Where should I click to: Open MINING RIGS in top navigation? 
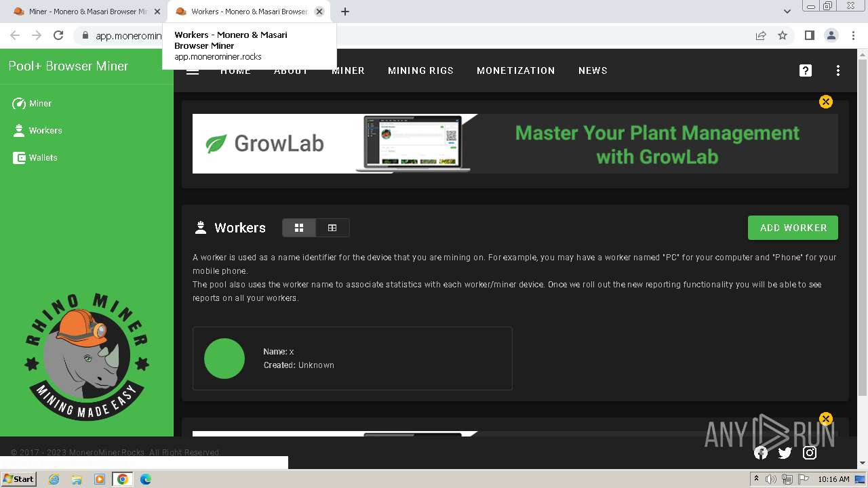click(420, 70)
